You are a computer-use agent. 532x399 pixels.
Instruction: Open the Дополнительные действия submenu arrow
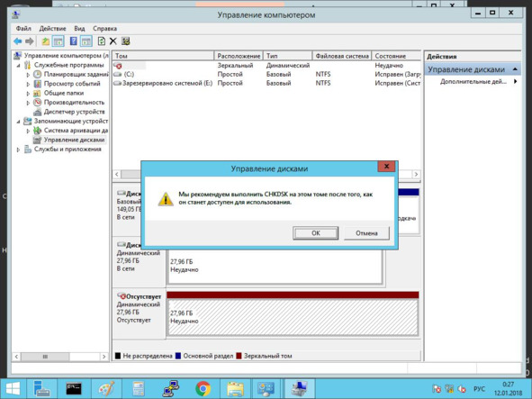click(516, 81)
